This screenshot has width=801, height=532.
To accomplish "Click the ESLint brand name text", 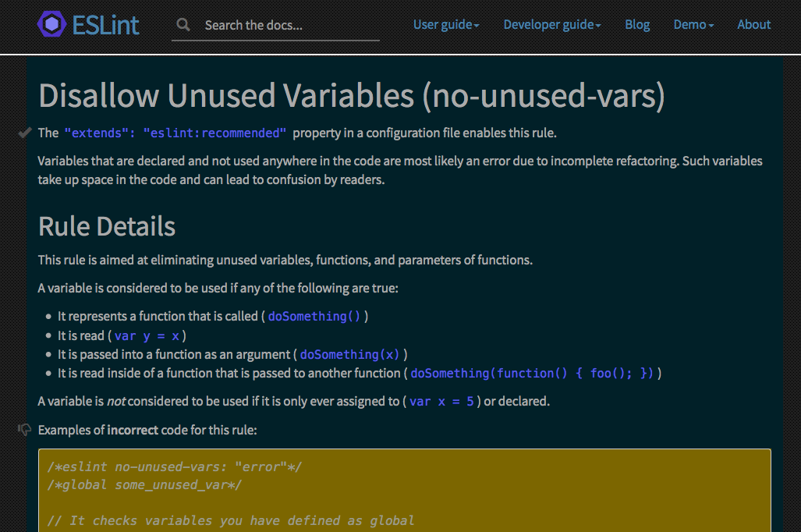I will coord(105,25).
